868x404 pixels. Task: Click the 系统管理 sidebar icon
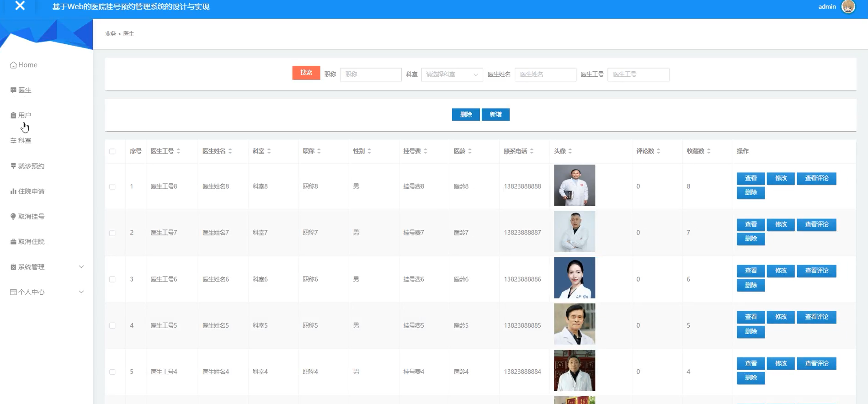tap(13, 267)
